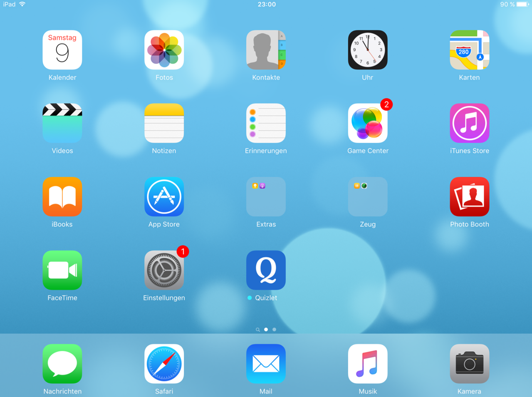Tap the red badge on Game Center
Viewport: 532px width, 397px height.
point(386,104)
